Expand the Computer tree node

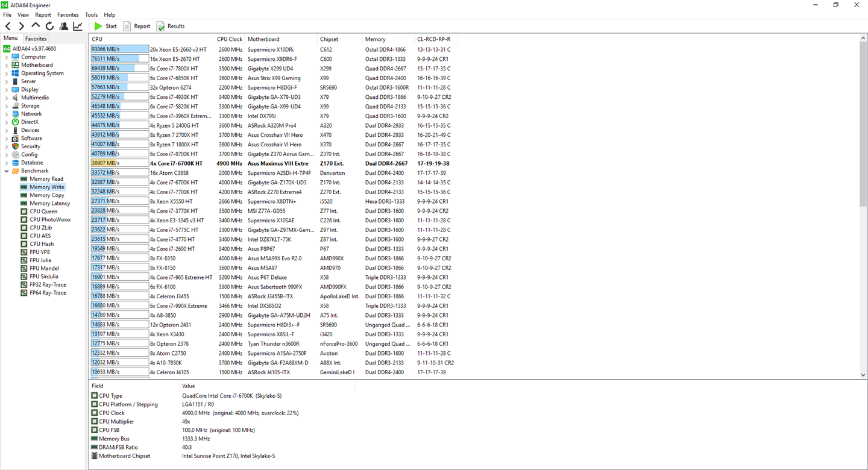(7, 57)
